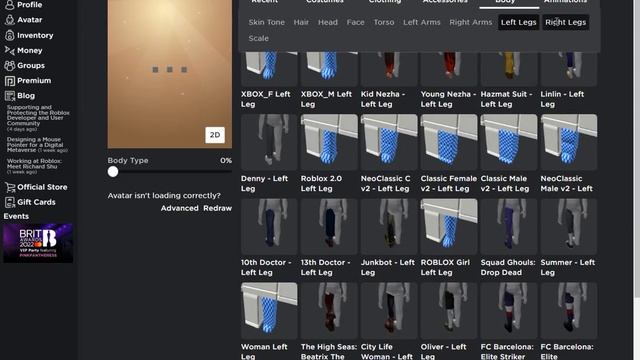Click the Advanced link
The height and width of the screenshot is (360, 640).
179,208
